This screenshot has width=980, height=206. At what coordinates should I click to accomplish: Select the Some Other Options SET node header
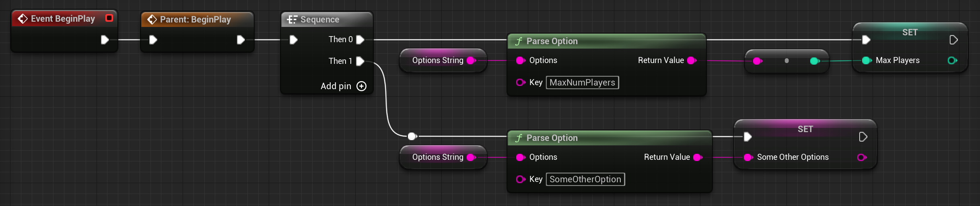point(805,129)
